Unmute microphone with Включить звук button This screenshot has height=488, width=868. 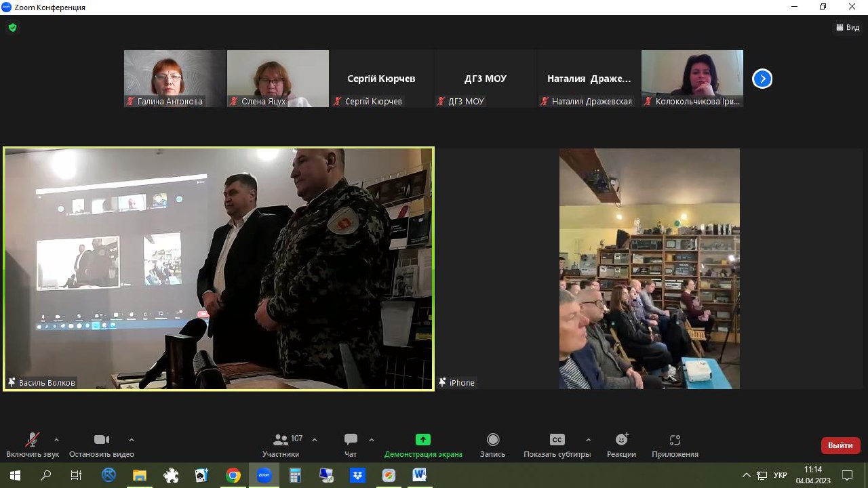click(33, 445)
